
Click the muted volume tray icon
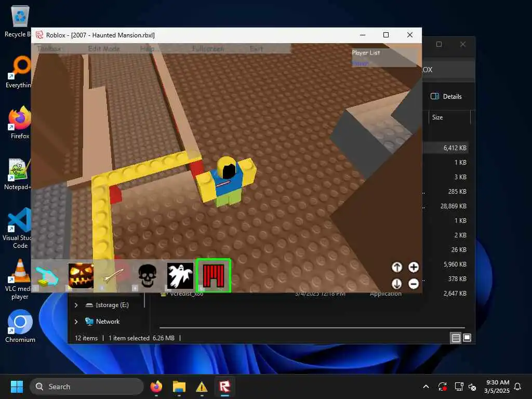(472, 387)
